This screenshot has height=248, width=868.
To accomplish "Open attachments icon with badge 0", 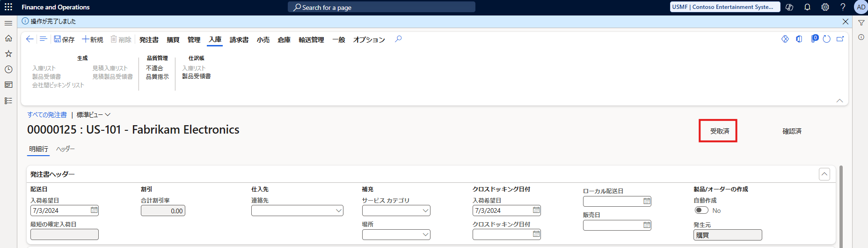I will point(814,38).
